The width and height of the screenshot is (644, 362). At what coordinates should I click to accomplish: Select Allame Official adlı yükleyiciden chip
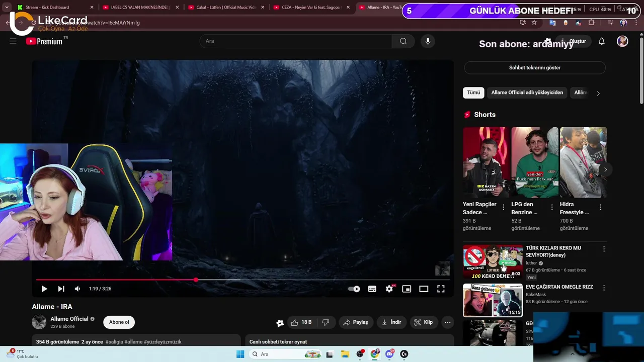pyautogui.click(x=527, y=93)
